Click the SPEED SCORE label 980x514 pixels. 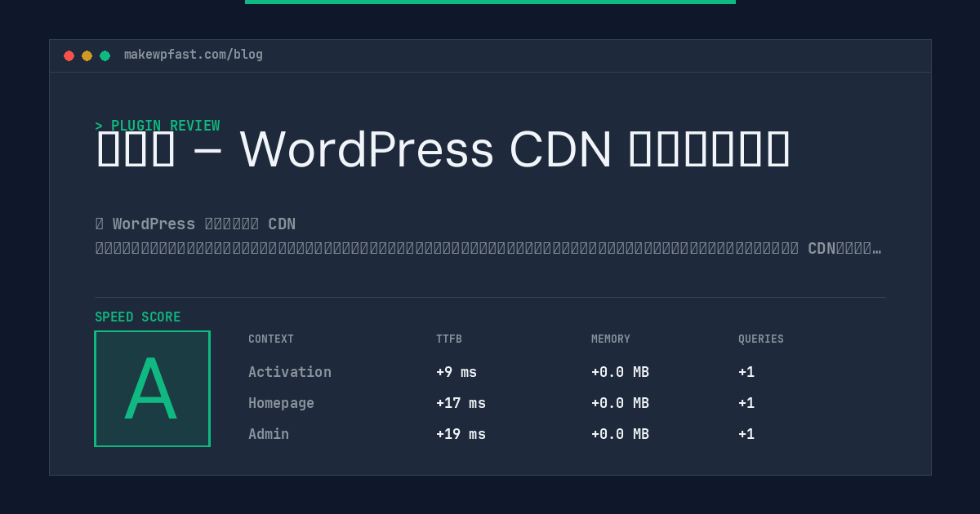click(138, 317)
